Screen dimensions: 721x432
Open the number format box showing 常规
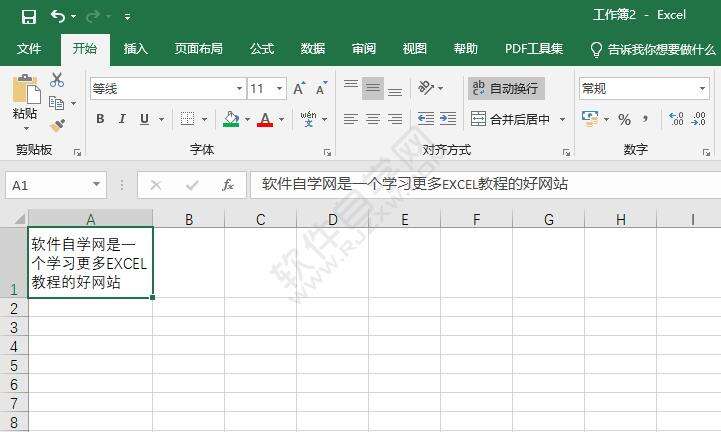(x=644, y=88)
